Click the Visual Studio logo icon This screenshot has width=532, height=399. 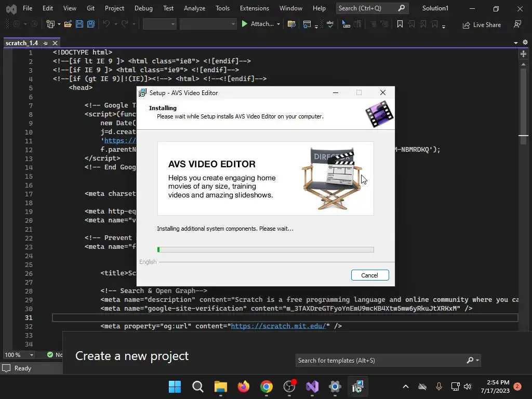coord(11,9)
